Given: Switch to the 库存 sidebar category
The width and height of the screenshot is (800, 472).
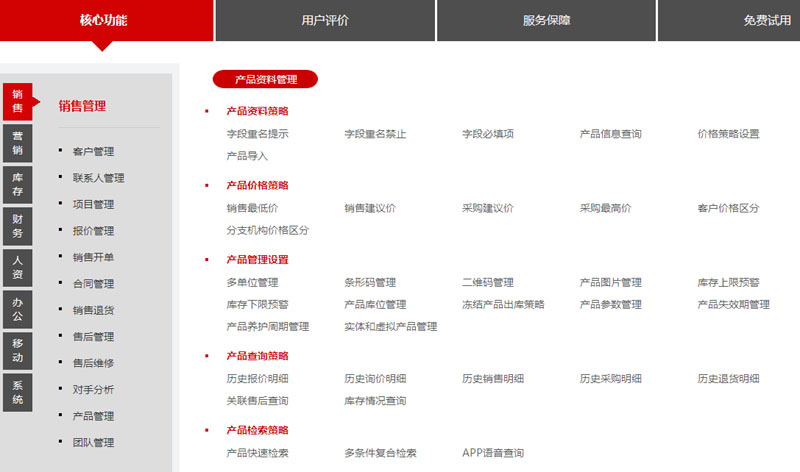Looking at the screenshot, I should pyautogui.click(x=18, y=184).
